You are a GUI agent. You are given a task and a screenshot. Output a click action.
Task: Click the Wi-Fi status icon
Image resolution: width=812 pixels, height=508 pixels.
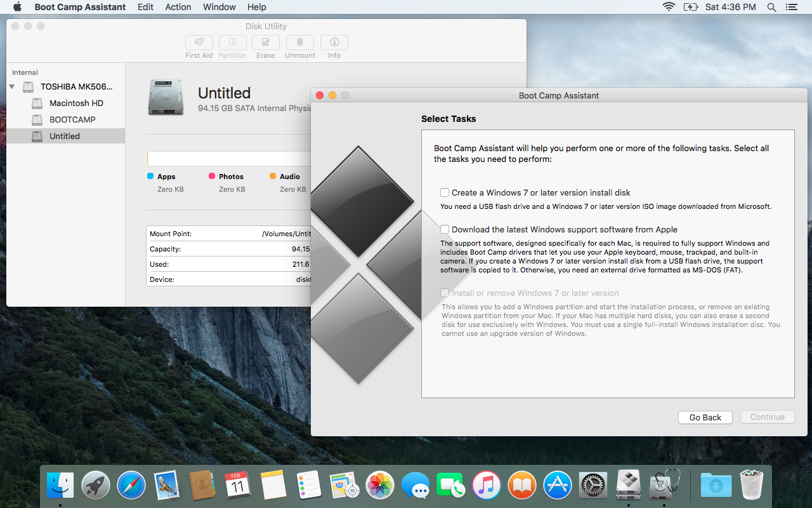(669, 7)
